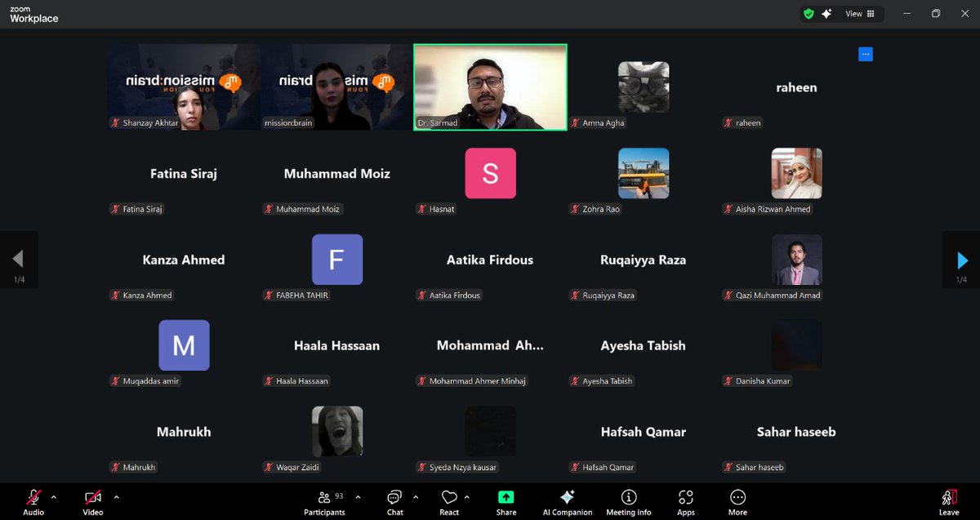Select the Muhammad Moiz tile name
980x520 pixels.
coord(337,174)
